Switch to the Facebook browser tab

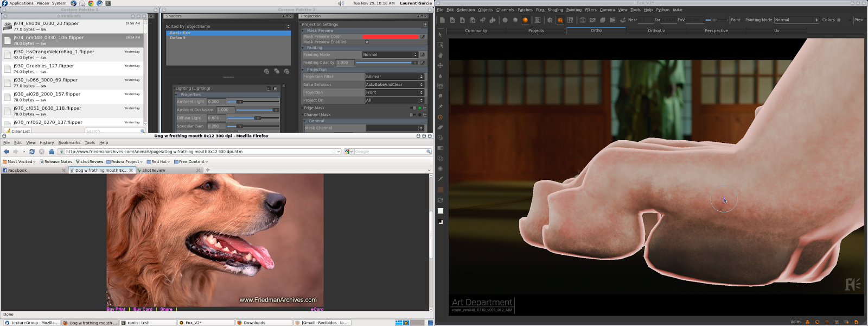click(x=34, y=170)
